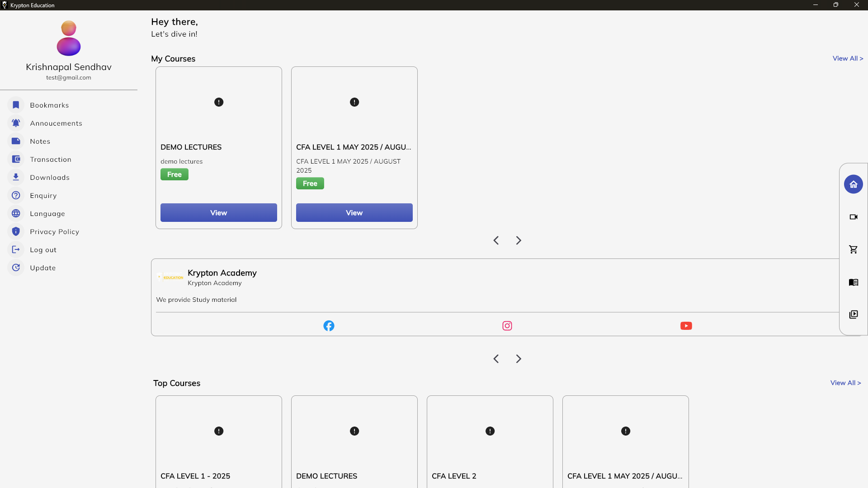Click View All for My Courses
Screen dimensions: 868x488
pos(848,59)
